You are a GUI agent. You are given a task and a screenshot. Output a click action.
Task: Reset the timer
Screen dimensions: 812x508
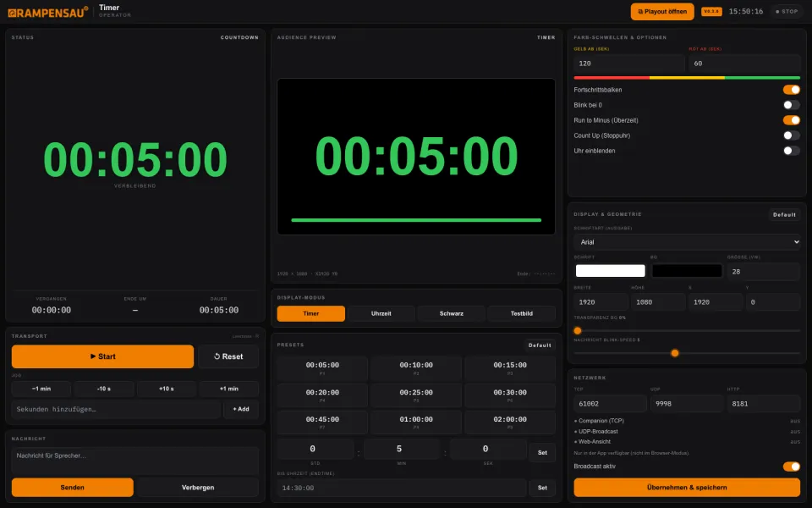pyautogui.click(x=228, y=356)
